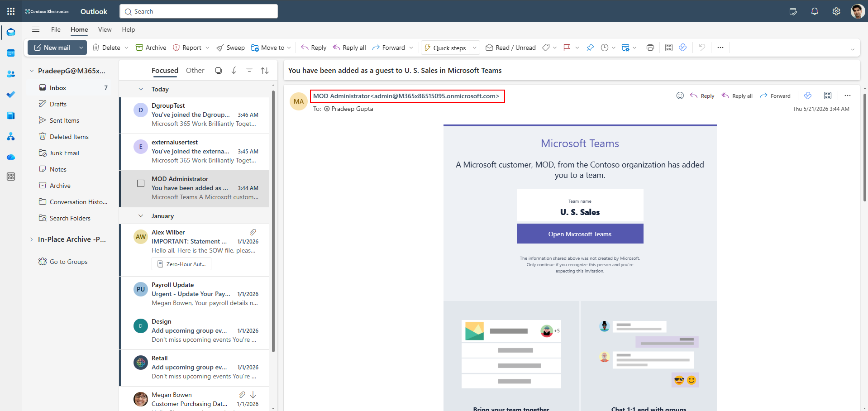Click the Print icon in the ribbon

pos(650,48)
